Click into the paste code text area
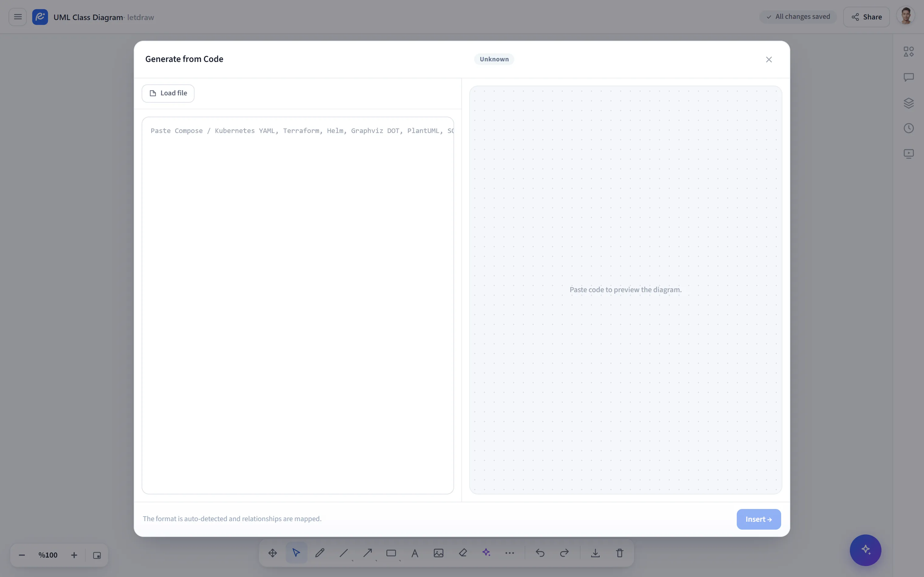This screenshot has width=924, height=577. 298,306
